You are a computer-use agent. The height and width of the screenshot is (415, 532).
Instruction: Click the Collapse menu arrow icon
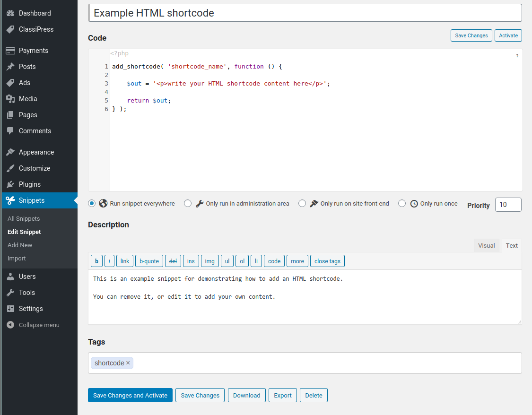10,325
